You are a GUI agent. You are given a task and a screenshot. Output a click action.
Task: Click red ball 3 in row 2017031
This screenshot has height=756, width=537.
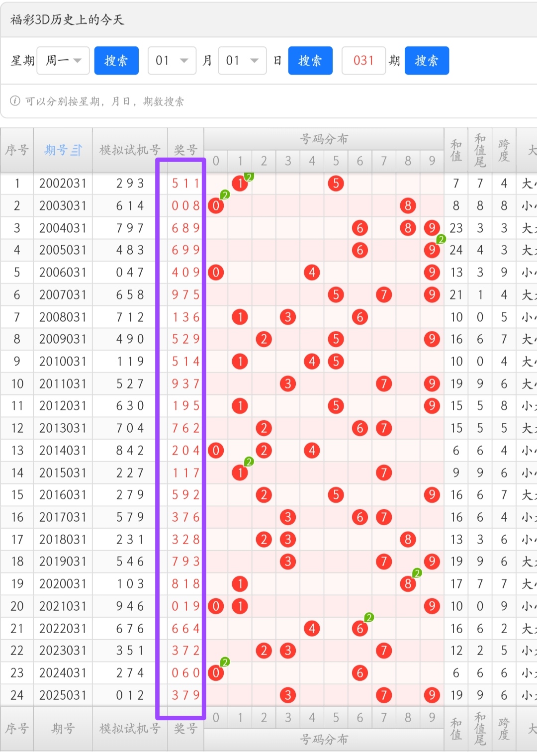click(288, 517)
